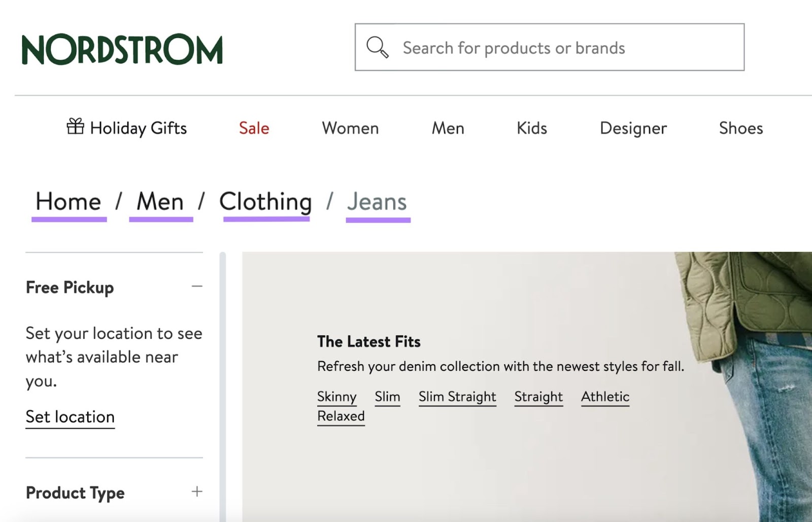Click the magnifying glass search icon
This screenshot has width=812, height=522.
pos(376,47)
